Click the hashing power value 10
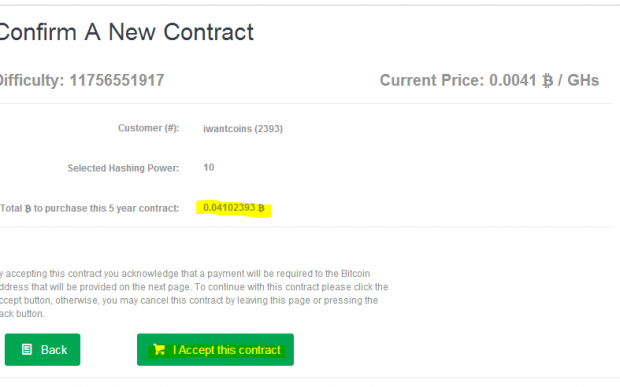The width and height of the screenshot is (620, 387). 209,168
